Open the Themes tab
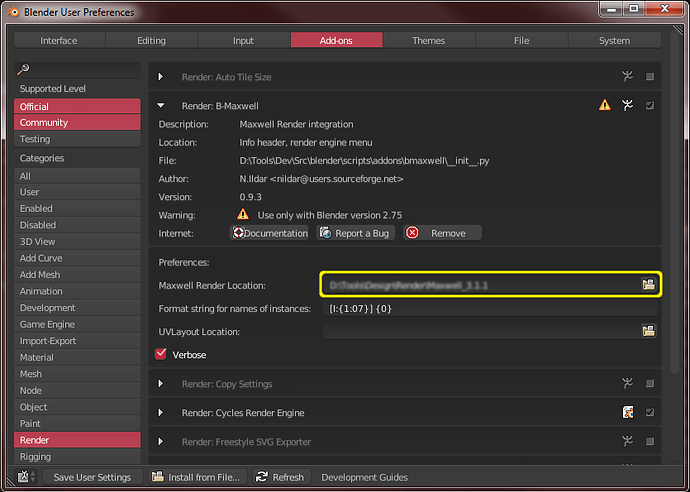This screenshot has height=492, width=690. [x=429, y=40]
